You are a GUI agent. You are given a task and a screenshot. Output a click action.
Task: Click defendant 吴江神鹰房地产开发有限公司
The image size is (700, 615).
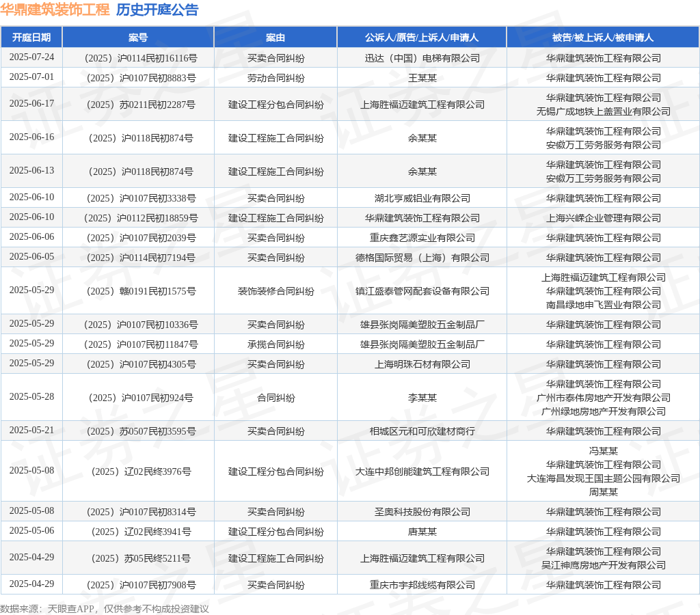(x=603, y=566)
